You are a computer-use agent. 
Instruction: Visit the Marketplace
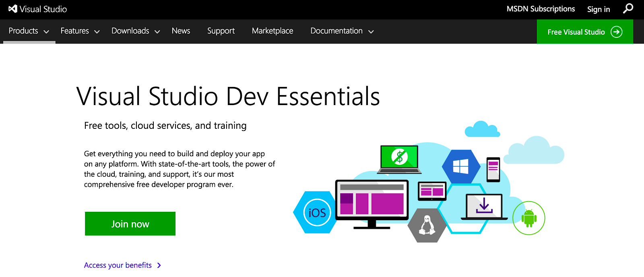click(272, 31)
